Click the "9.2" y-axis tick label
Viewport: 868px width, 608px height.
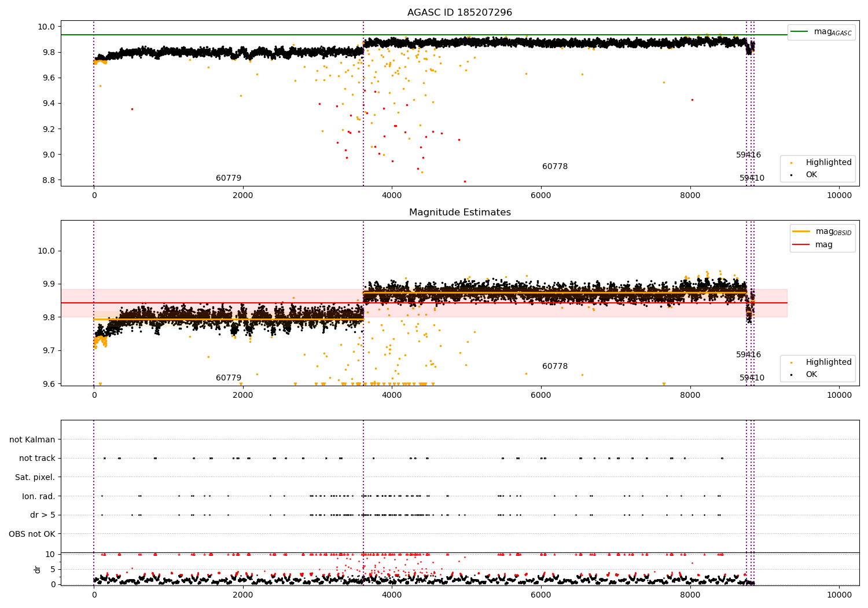(49, 129)
